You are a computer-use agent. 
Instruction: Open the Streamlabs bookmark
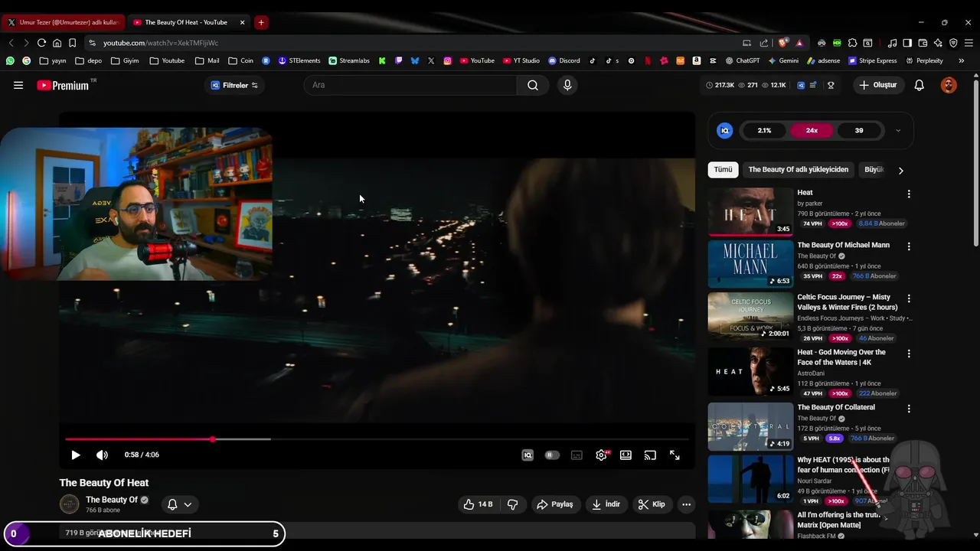point(349,60)
